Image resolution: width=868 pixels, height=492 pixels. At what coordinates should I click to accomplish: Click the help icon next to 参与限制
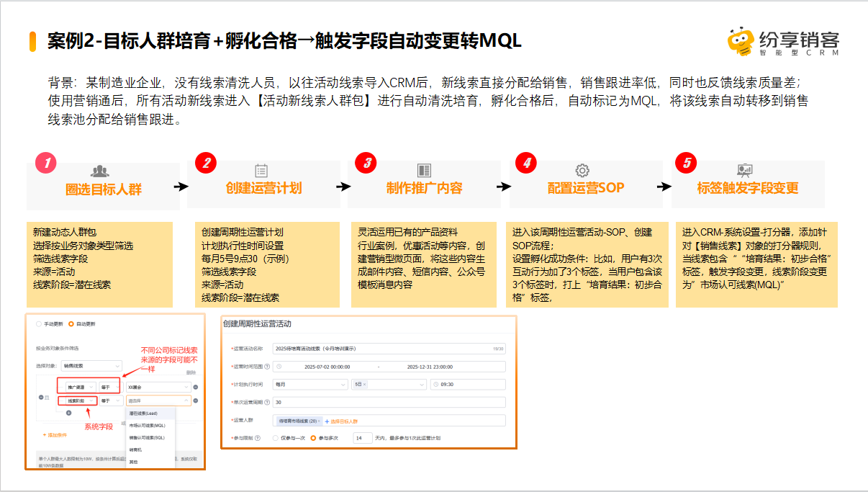(x=258, y=438)
